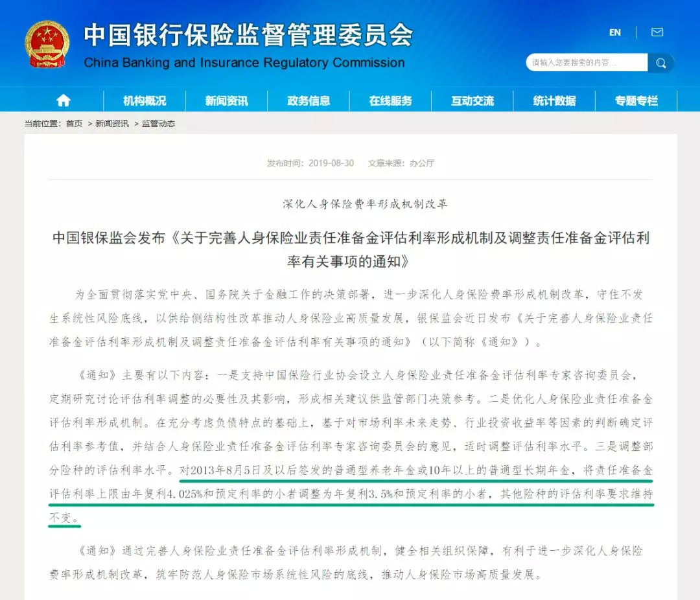The width and height of the screenshot is (700, 600).
Task: Open the 统计数据 menu
Action: pos(554,101)
